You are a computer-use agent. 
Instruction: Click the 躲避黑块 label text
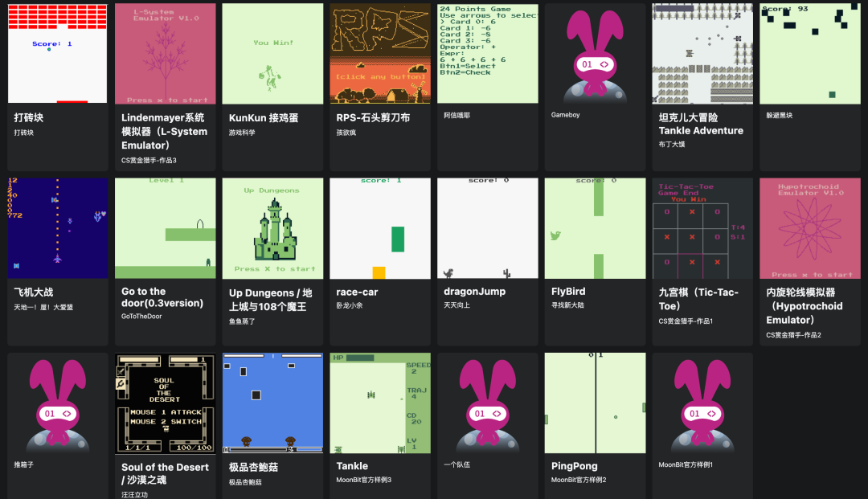coord(779,116)
